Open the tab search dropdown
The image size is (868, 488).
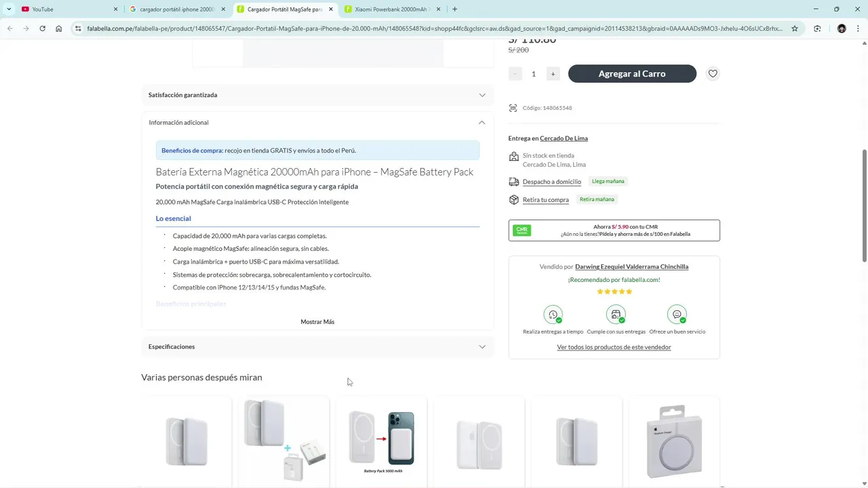click(8, 9)
